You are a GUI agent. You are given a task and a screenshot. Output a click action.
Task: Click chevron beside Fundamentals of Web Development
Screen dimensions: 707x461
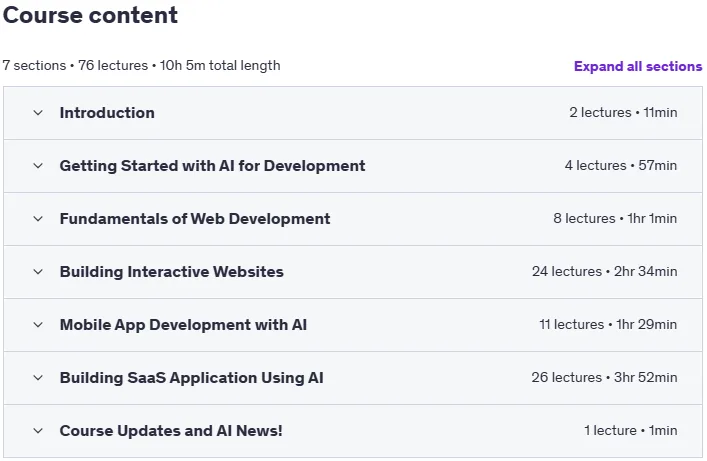[x=38, y=219]
